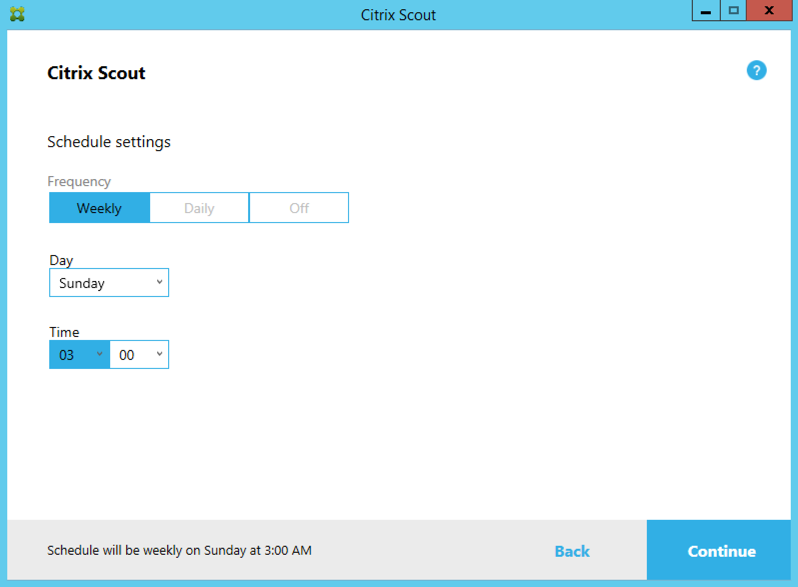
Task: Select the Daily frequency option
Action: tap(199, 208)
